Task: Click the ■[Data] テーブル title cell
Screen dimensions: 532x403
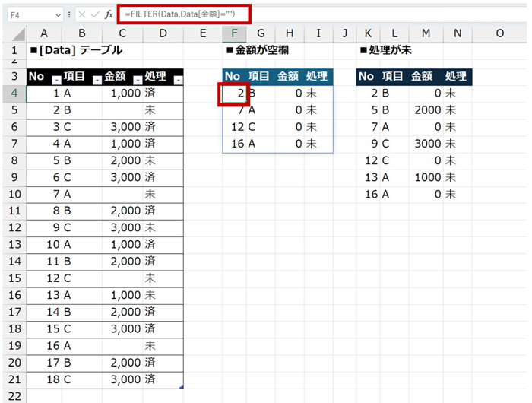Action: coord(74,50)
